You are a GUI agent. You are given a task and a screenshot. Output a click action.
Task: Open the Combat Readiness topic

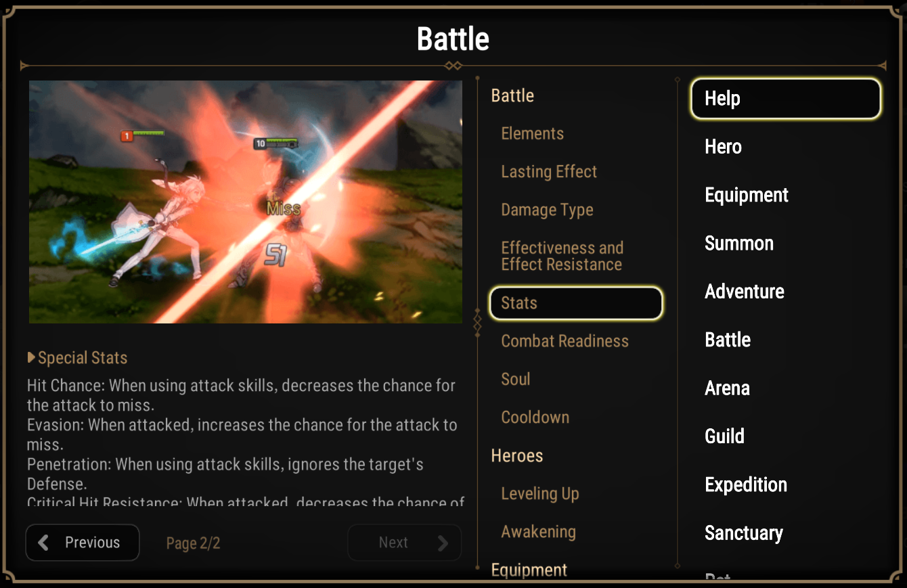tap(565, 341)
